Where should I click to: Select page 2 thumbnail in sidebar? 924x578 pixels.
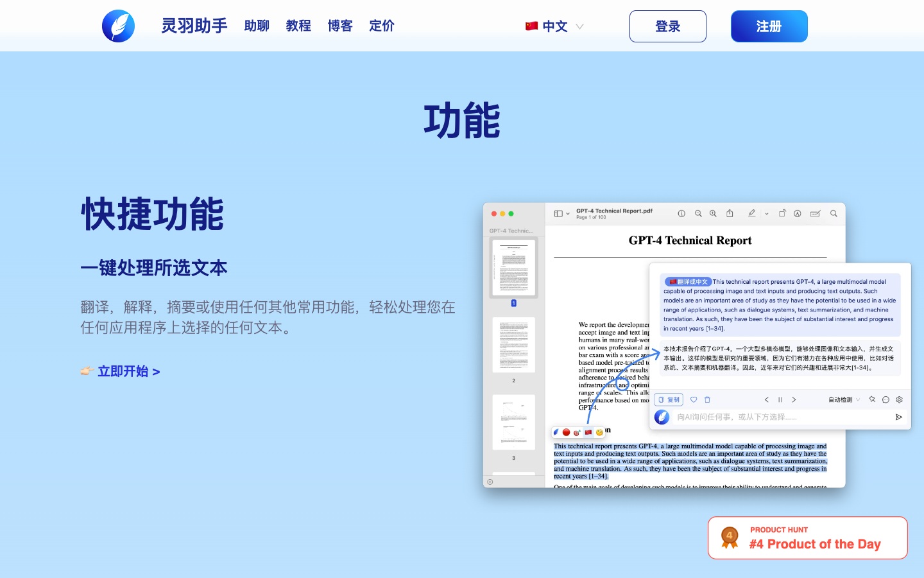[x=513, y=345]
